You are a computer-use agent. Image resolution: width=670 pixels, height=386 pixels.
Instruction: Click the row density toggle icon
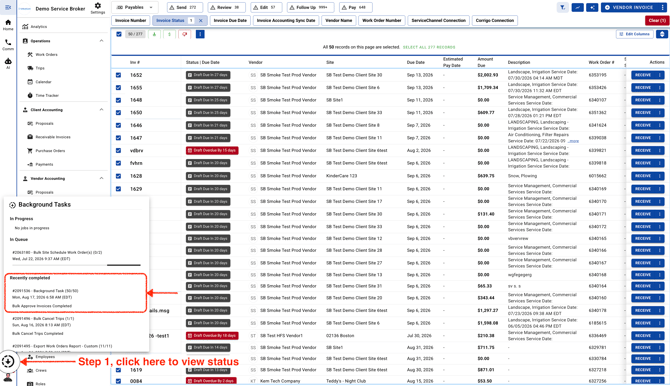(662, 34)
